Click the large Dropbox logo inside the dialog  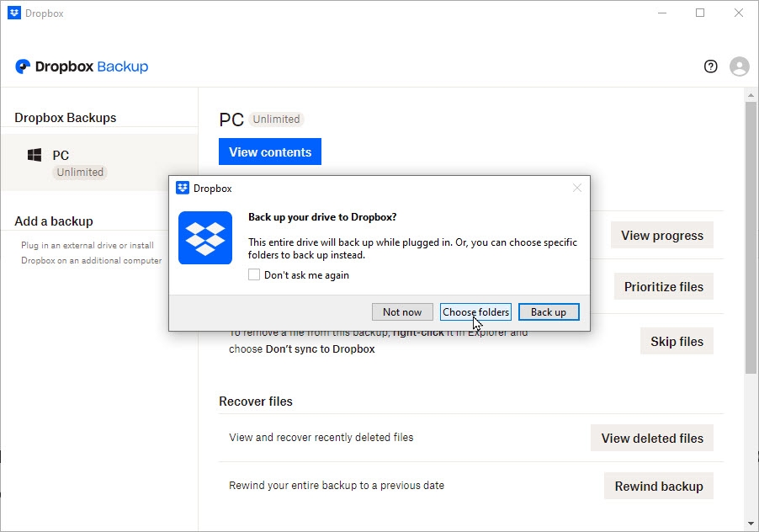click(x=204, y=237)
